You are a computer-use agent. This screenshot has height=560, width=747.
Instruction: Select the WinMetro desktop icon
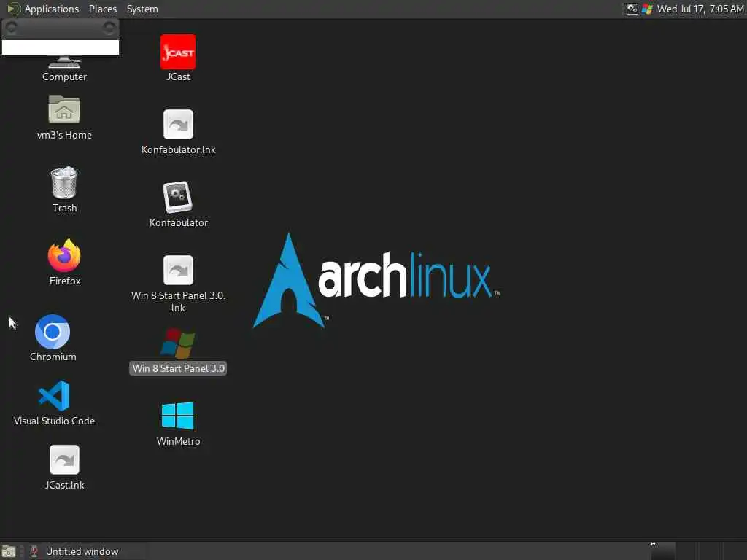click(178, 415)
